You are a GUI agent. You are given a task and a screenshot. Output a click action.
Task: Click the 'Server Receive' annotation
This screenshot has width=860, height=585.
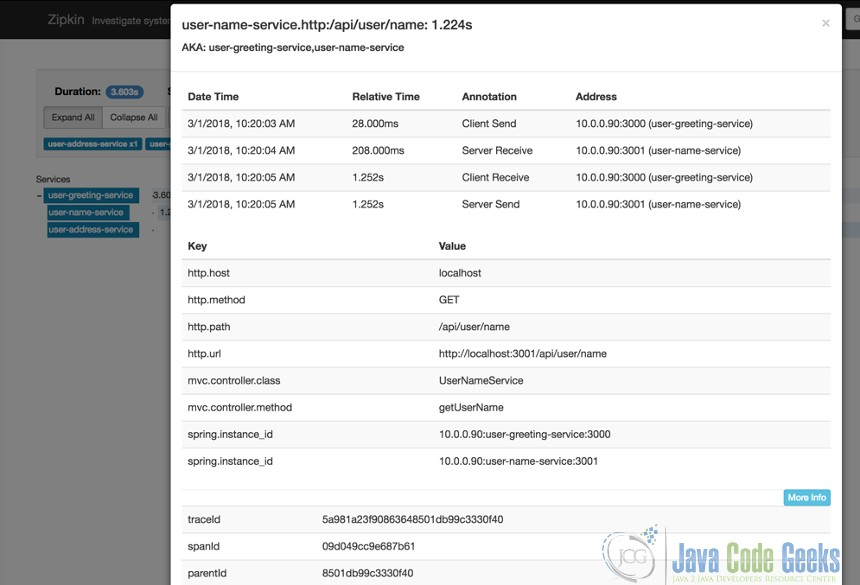[497, 150]
